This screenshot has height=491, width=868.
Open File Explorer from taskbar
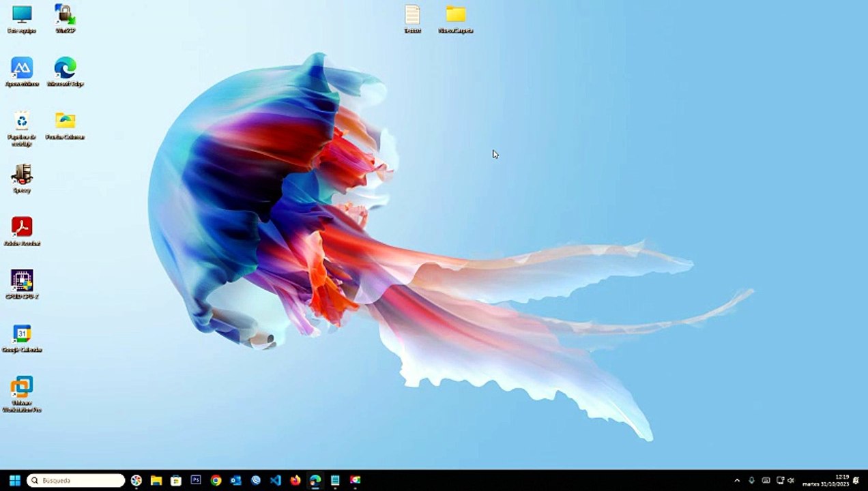(x=156, y=480)
